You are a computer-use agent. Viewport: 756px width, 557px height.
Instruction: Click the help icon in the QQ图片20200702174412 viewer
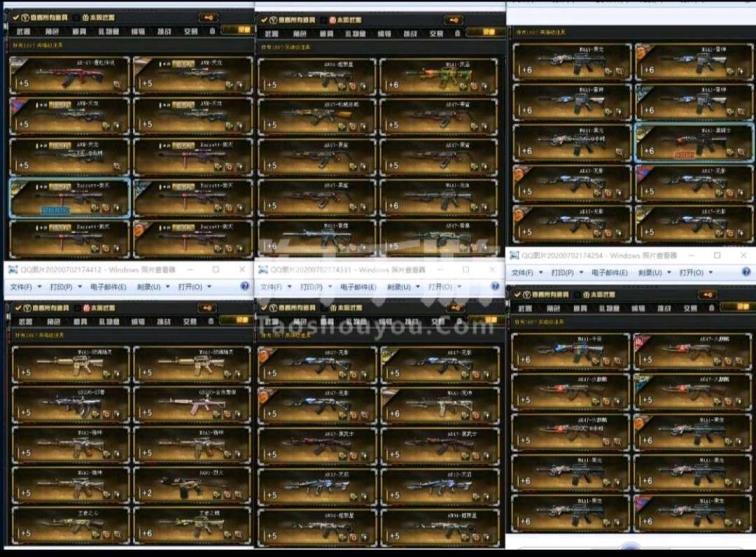pyautogui.click(x=245, y=286)
